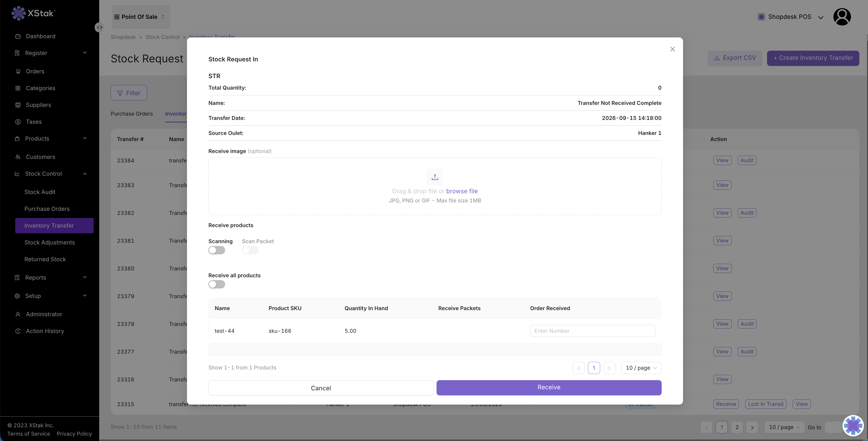Expand the Reports menu
This screenshot has width=868, height=441.
point(51,278)
